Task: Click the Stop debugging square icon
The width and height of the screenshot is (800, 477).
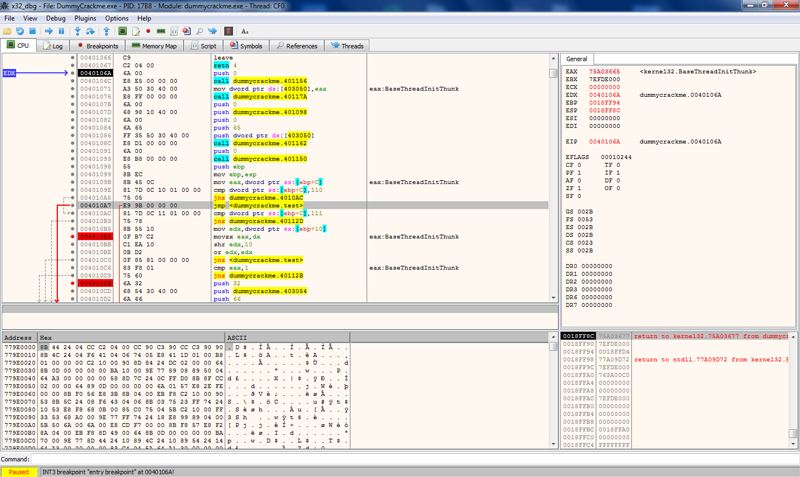Action: coord(33,31)
